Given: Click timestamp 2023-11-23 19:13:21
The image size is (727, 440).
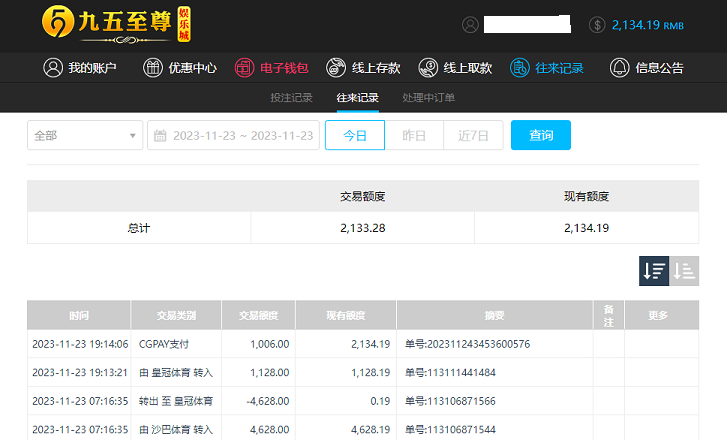Looking at the screenshot, I should pyautogui.click(x=80, y=372).
